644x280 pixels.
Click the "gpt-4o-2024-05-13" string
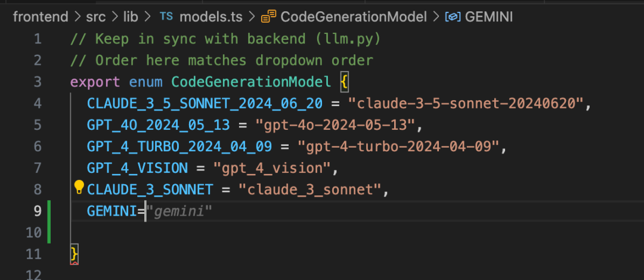point(335,125)
